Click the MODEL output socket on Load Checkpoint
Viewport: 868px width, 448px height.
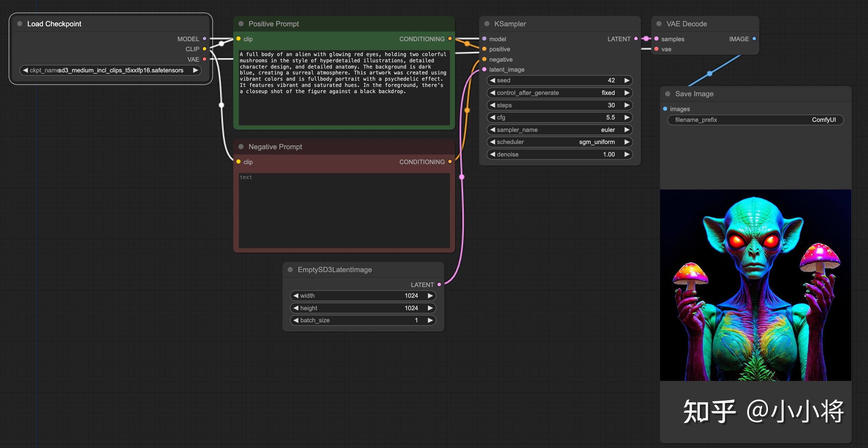[x=205, y=39]
